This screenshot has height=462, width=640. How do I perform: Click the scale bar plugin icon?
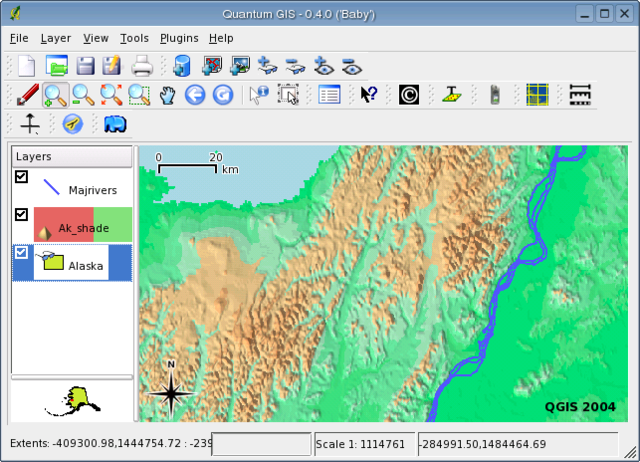(580, 95)
